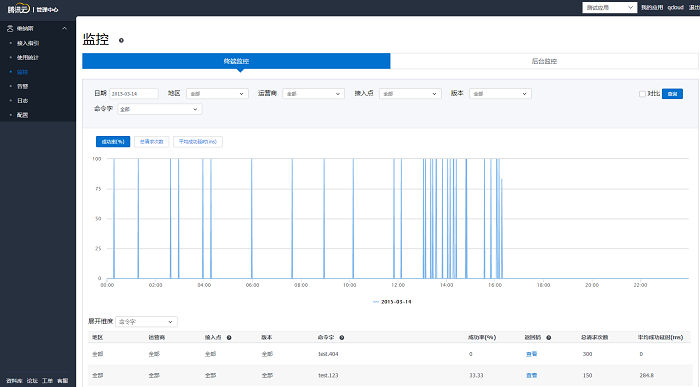Click 查看 link in the test.123 row
Screen dimensions: 700x387
coord(531,375)
